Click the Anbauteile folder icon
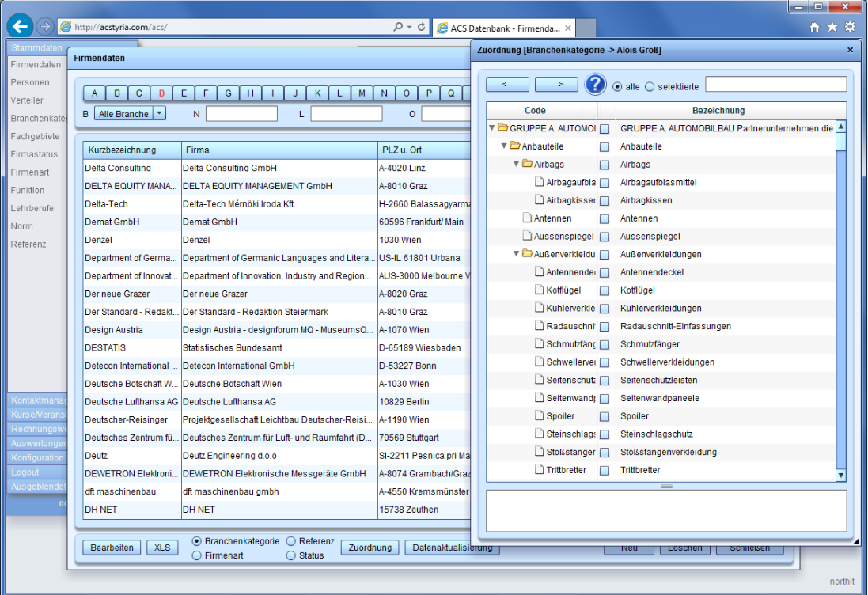The width and height of the screenshot is (868, 595). 515,146
